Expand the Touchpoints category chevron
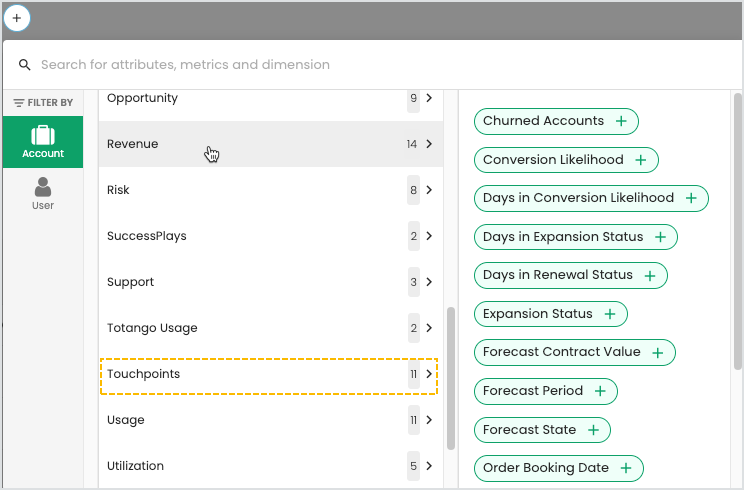Screen dimensions: 744x490 pos(429,374)
